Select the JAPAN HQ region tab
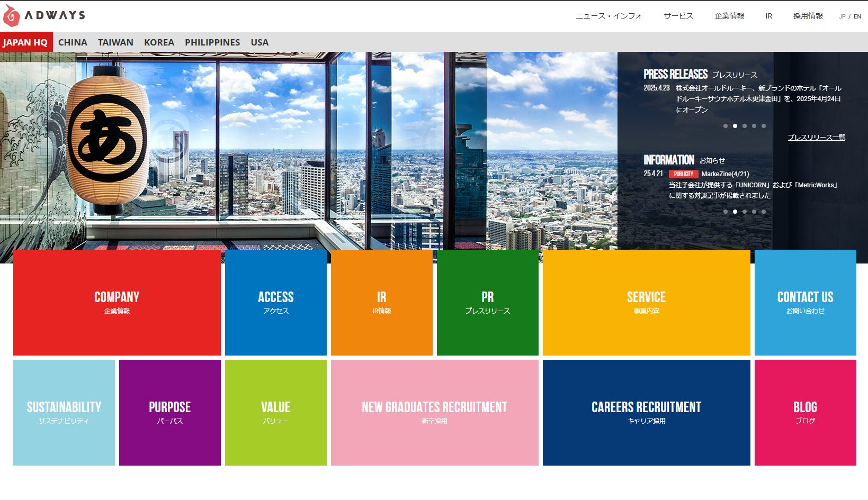The image size is (868, 500). pyautogui.click(x=26, y=42)
